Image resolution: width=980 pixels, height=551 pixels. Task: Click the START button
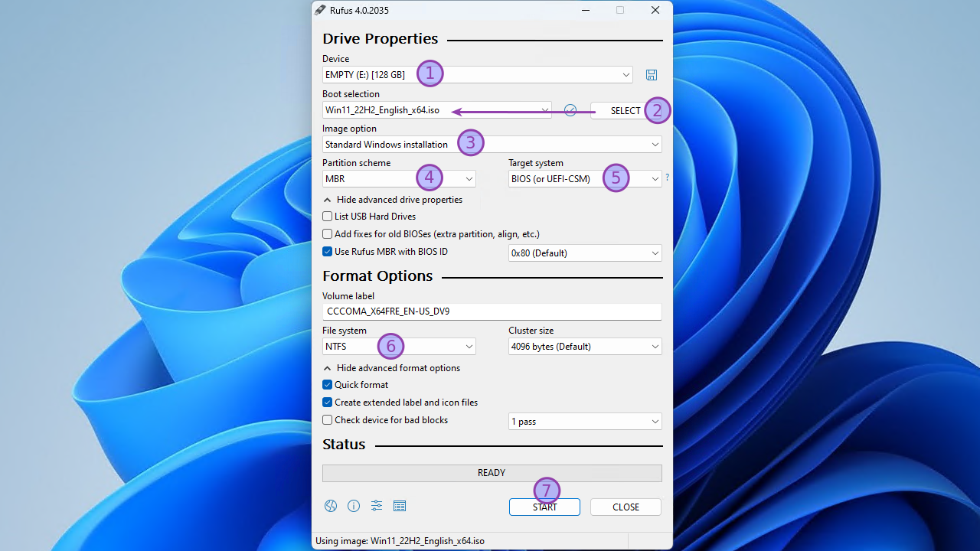point(544,507)
